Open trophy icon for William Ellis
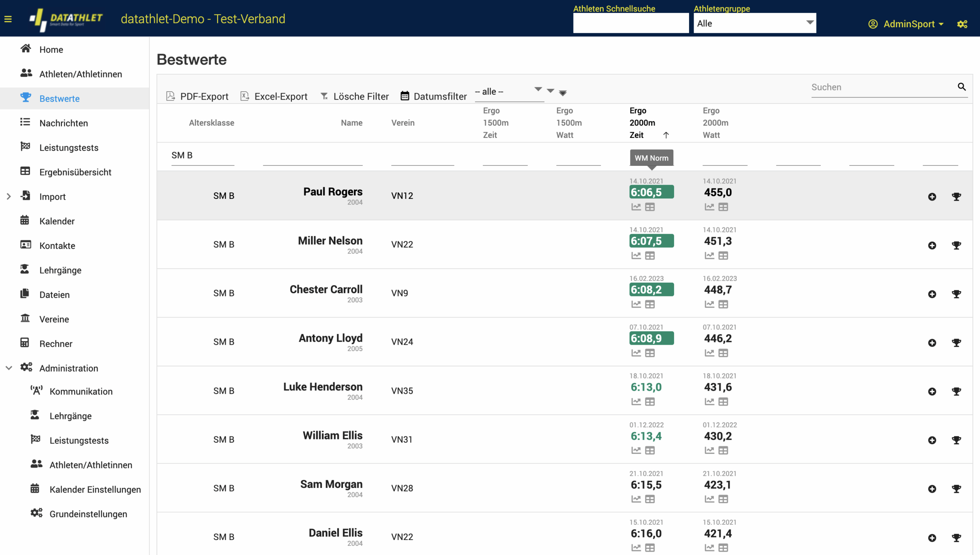Viewport: 980px width, 555px height. coord(956,440)
